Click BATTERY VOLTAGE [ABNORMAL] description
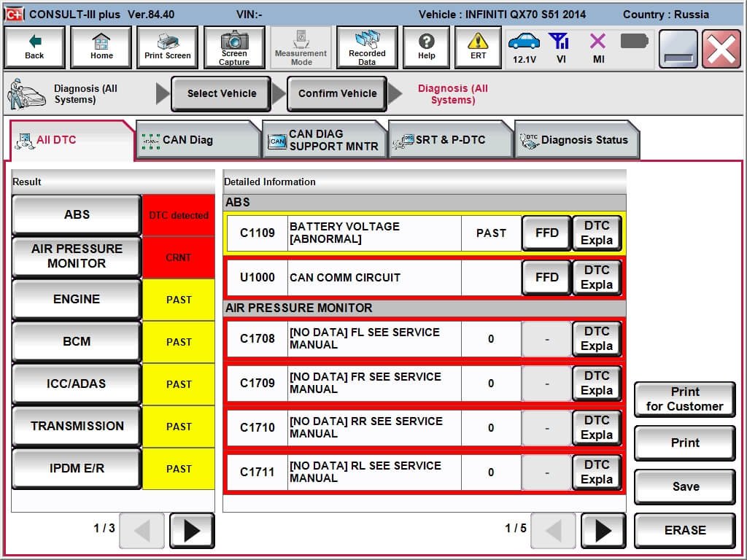 point(374,233)
